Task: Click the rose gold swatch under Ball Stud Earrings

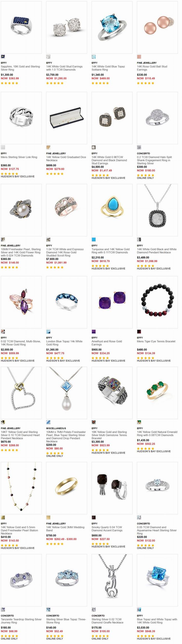Action: click(x=139, y=57)
